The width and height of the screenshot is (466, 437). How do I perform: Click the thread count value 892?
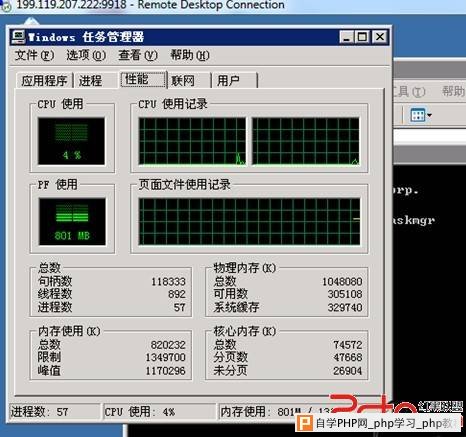point(177,294)
